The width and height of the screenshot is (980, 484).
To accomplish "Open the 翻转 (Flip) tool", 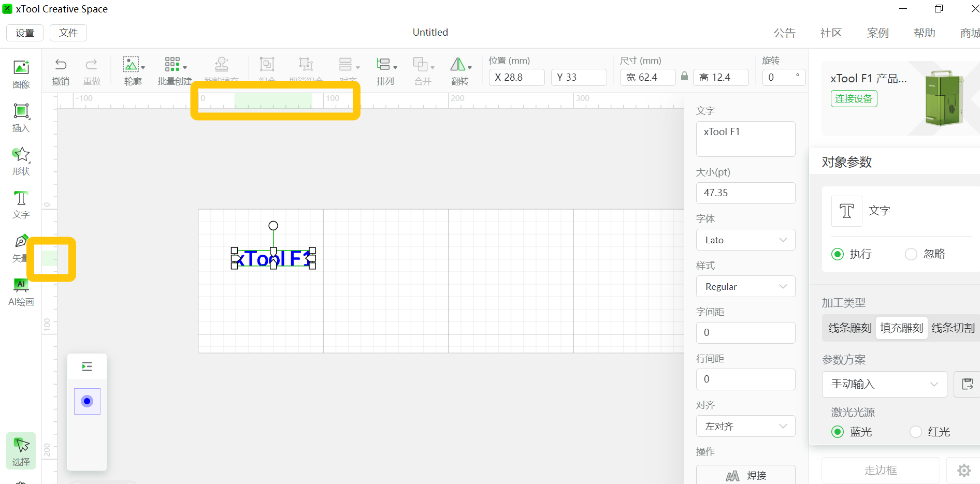I will (x=460, y=71).
